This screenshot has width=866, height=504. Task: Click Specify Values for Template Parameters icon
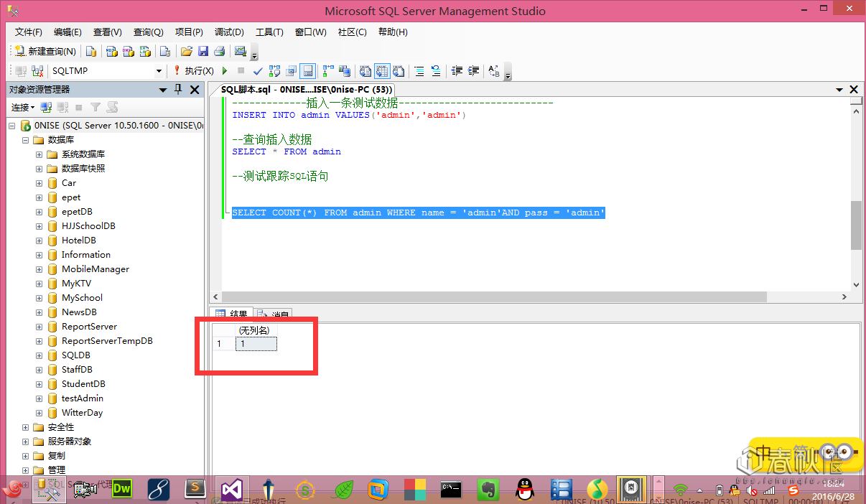(x=494, y=71)
